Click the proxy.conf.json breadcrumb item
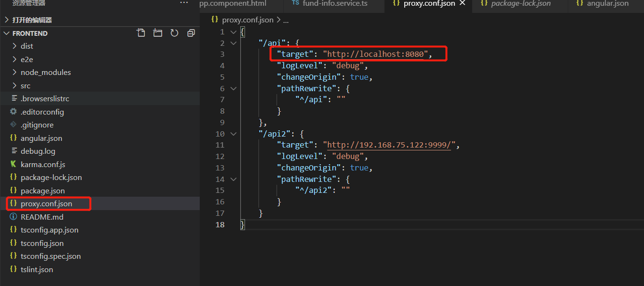This screenshot has height=286, width=644. [248, 20]
